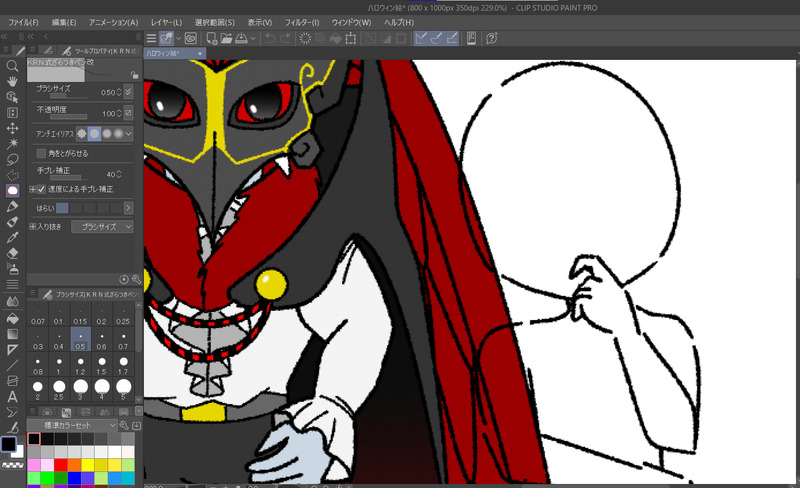This screenshot has height=488, width=800.
Task: Toggle snap to ruler
Action: point(421,38)
